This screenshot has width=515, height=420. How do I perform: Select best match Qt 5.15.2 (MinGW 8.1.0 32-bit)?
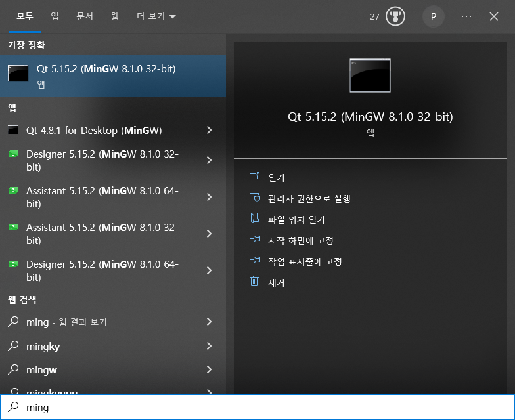[x=113, y=76]
